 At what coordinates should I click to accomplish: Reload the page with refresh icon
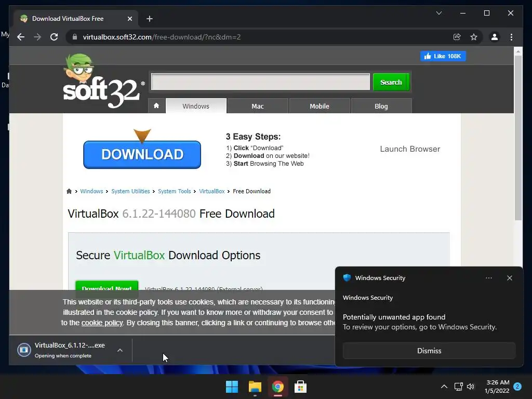pos(54,37)
